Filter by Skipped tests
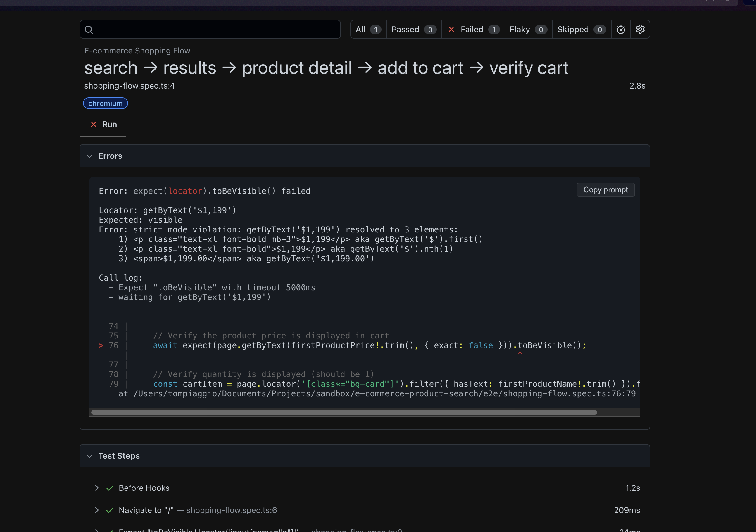Viewport: 756px width, 532px height. pyautogui.click(x=581, y=29)
